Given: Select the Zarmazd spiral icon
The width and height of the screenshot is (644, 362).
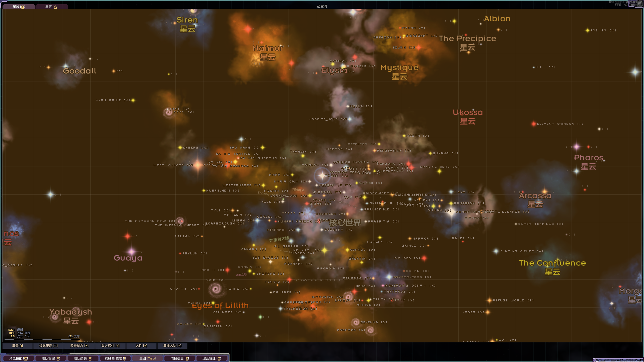Looking at the screenshot, I should pos(370,330).
